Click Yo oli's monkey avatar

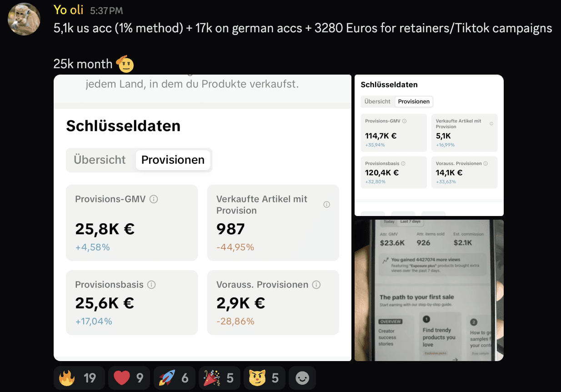(25, 19)
